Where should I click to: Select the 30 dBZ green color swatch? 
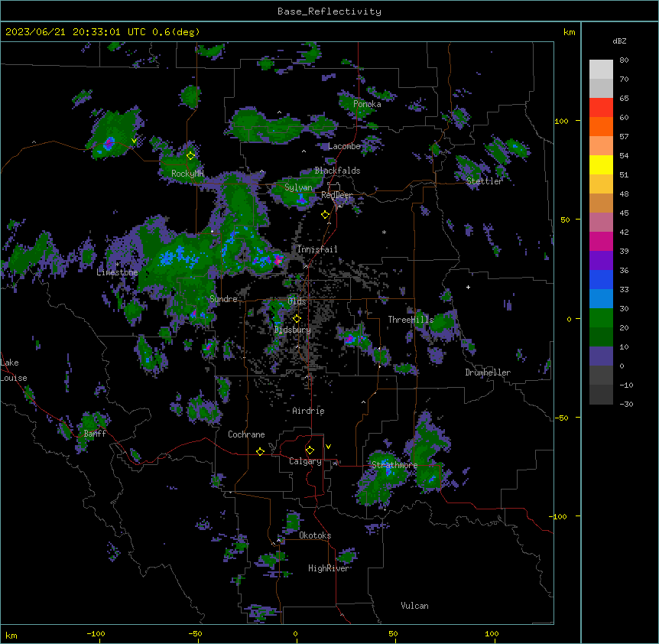point(601,317)
